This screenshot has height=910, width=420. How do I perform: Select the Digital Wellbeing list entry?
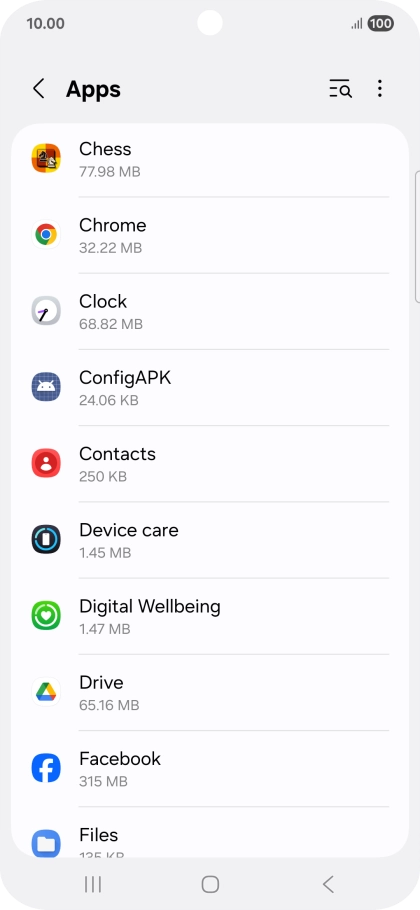coord(210,616)
